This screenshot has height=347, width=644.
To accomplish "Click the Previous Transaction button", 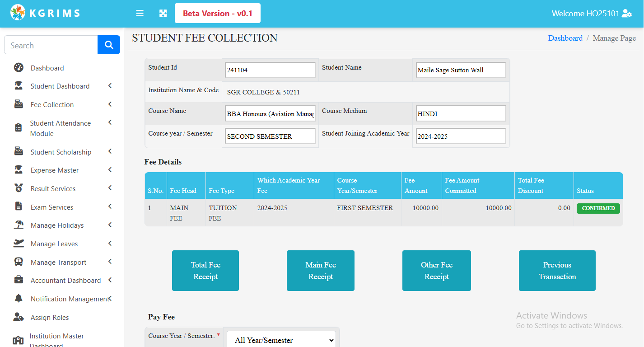I will 557,271.
